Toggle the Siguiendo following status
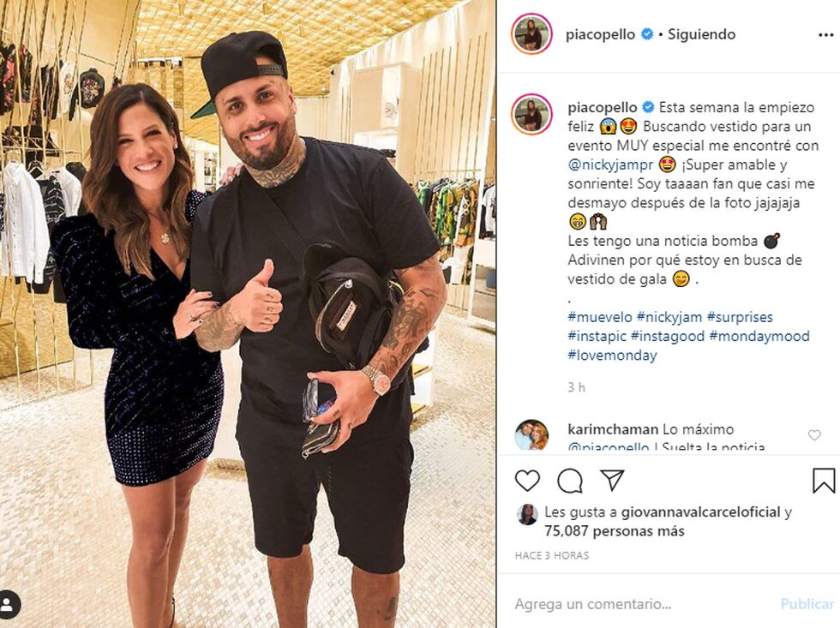The height and width of the screenshot is (628, 840). pos(701,34)
